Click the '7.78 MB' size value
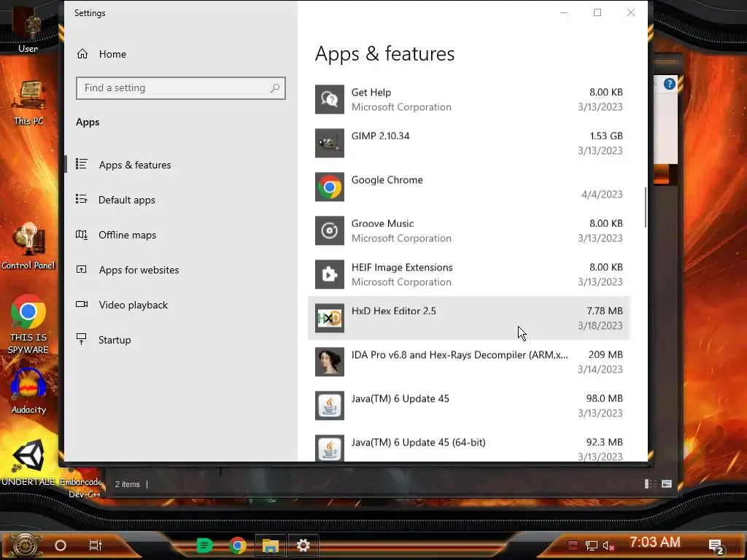Image resolution: width=747 pixels, height=560 pixels. click(605, 311)
